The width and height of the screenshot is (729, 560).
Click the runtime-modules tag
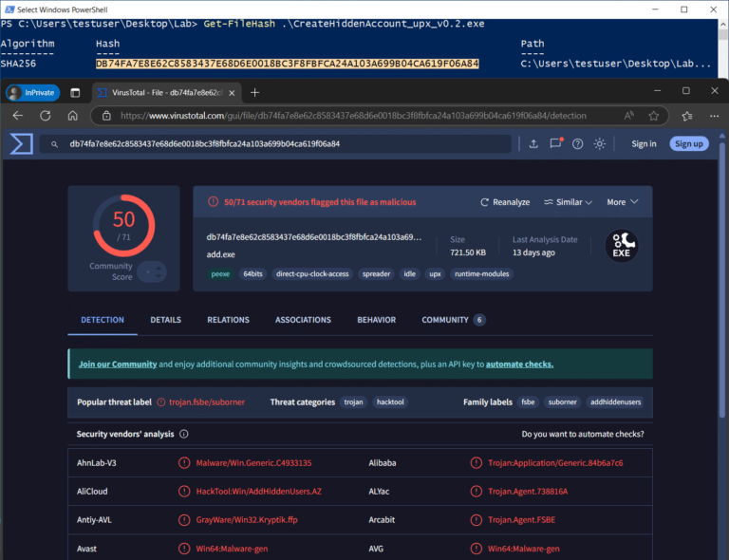click(481, 274)
